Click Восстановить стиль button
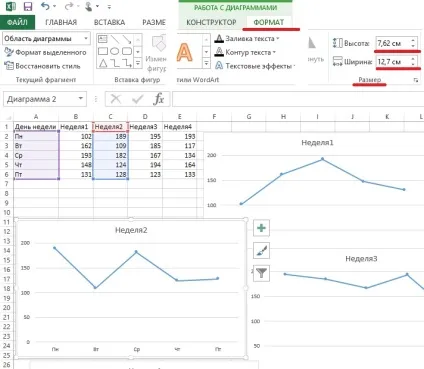The image size is (424, 369). 43,66
